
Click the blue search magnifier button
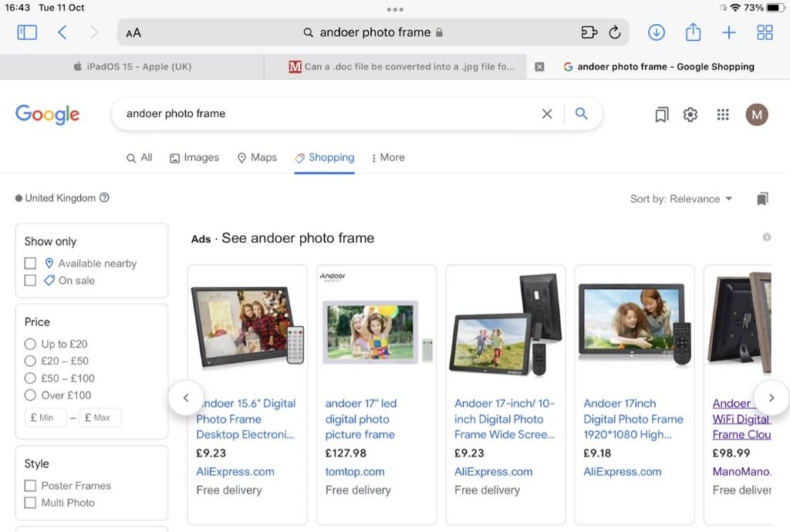(x=582, y=114)
